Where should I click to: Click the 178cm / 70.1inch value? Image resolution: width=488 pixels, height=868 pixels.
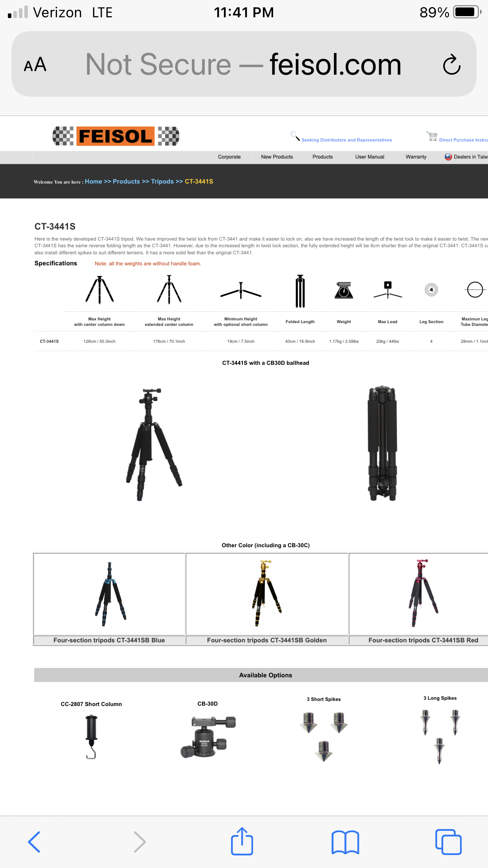169,341
